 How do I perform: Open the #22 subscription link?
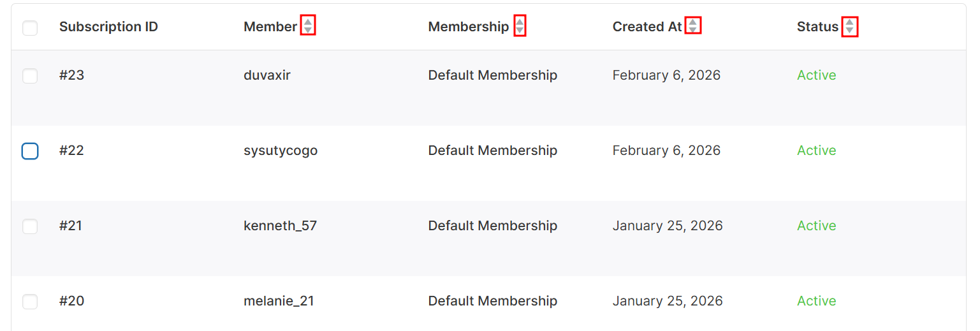[x=71, y=151]
